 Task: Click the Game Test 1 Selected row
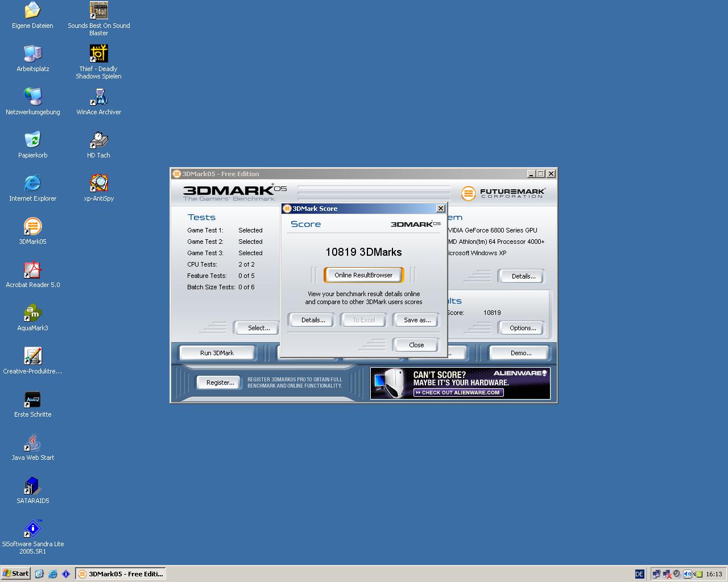coord(225,230)
